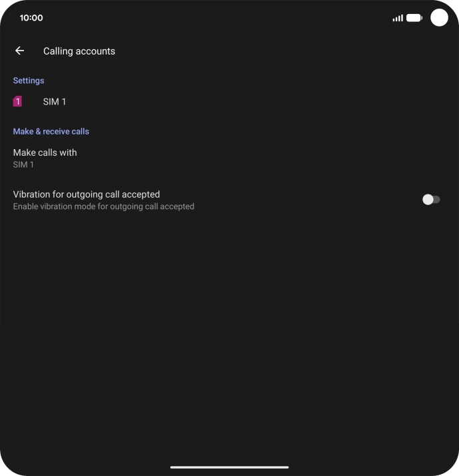Tap the battery status icon
Image resolution: width=459 pixels, height=476 pixels.
coord(414,18)
